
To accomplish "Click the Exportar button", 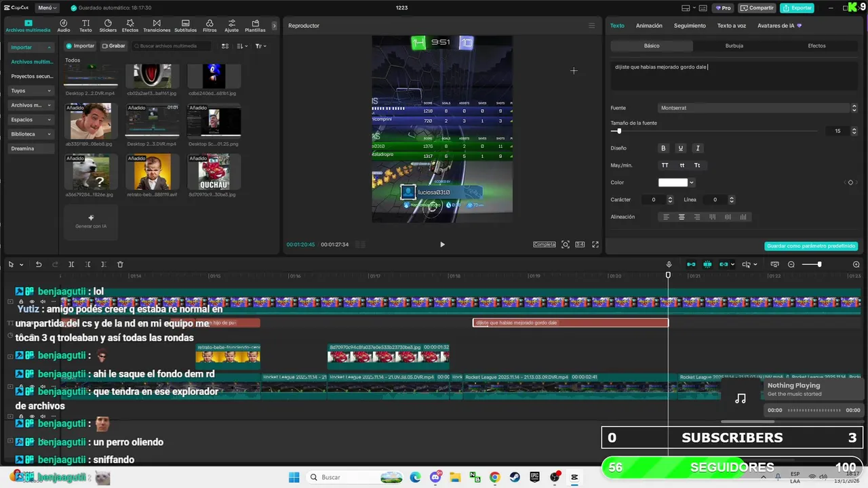I will pyautogui.click(x=797, y=8).
